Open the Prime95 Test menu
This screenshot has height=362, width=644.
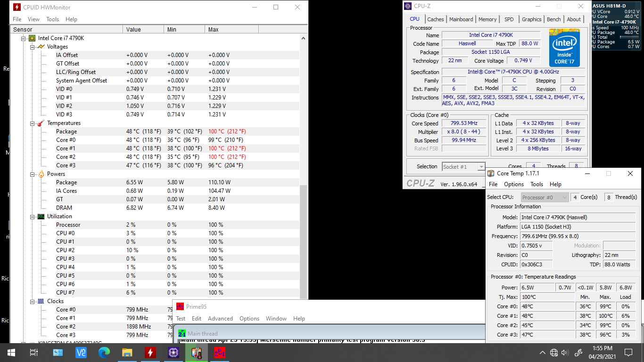[x=181, y=319]
